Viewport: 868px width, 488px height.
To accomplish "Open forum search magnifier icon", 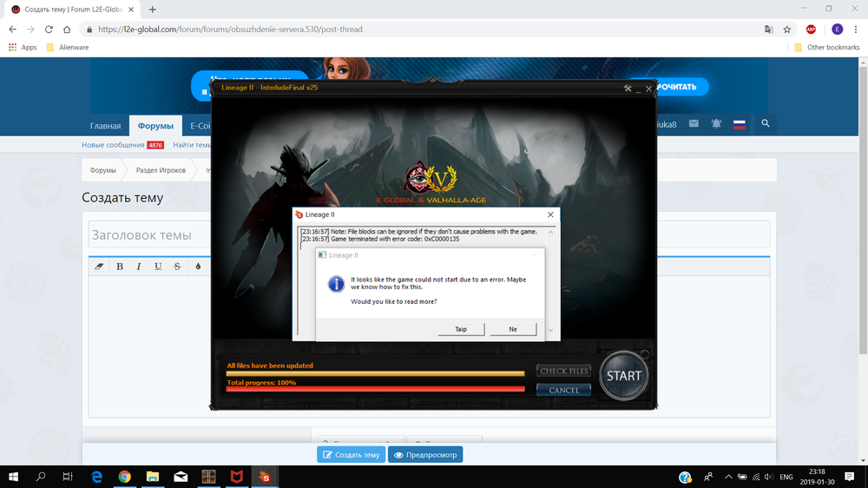I will 765,123.
